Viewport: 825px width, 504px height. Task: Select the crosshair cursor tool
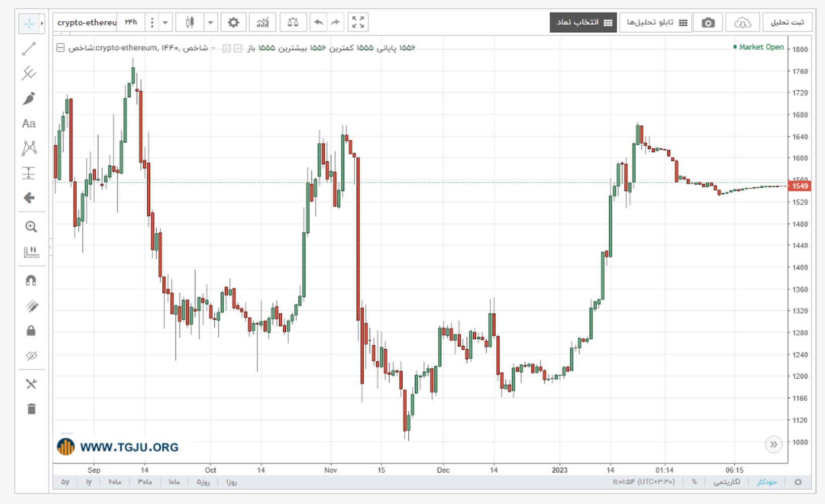tap(29, 24)
